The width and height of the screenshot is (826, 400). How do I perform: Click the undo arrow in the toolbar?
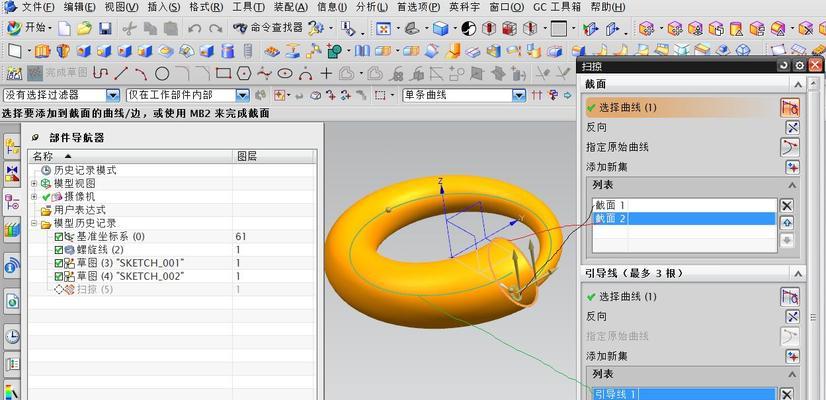tap(194, 28)
